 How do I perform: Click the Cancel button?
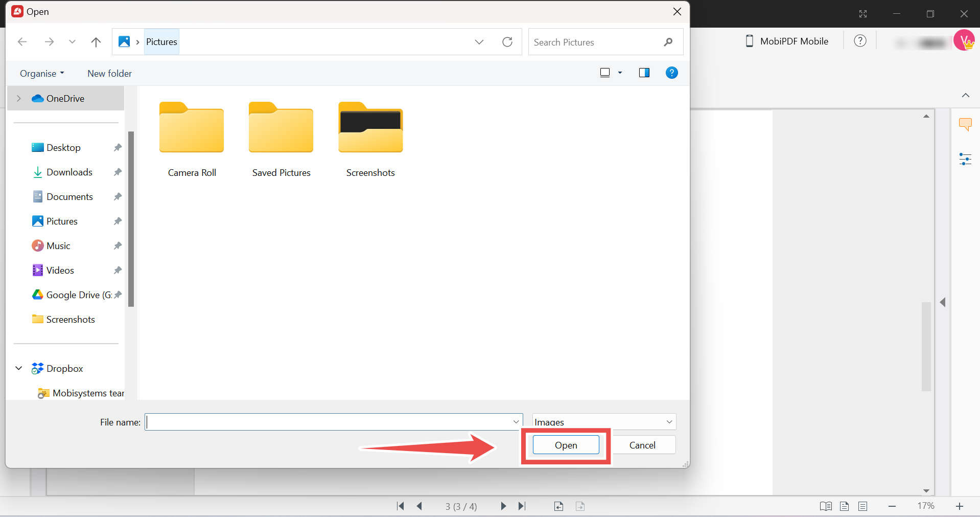[642, 445]
